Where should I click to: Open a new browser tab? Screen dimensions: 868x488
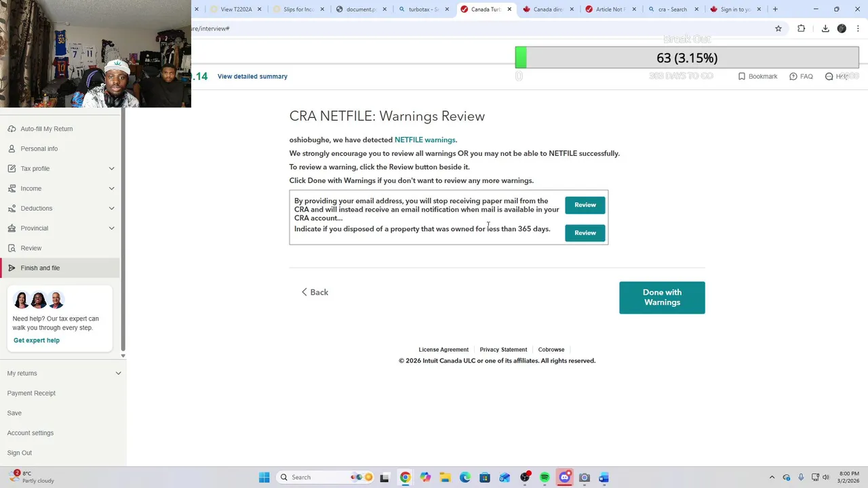point(775,9)
